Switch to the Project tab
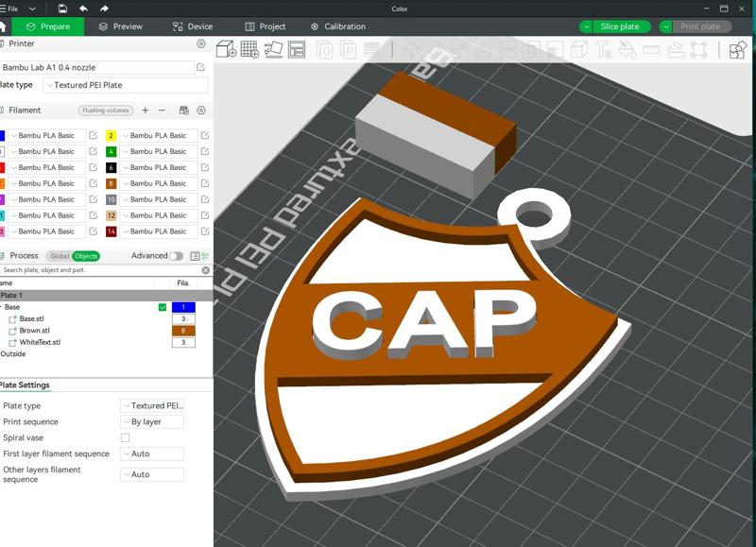The height and width of the screenshot is (547, 756). [x=266, y=26]
